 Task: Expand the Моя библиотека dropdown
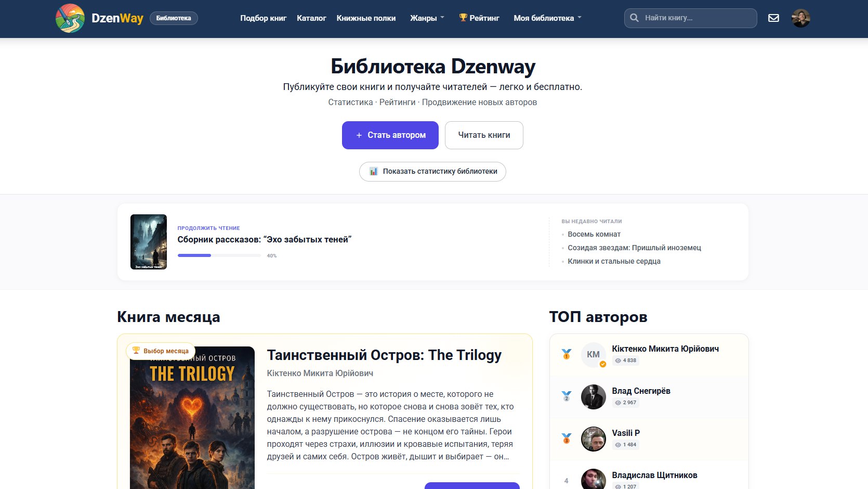click(547, 18)
